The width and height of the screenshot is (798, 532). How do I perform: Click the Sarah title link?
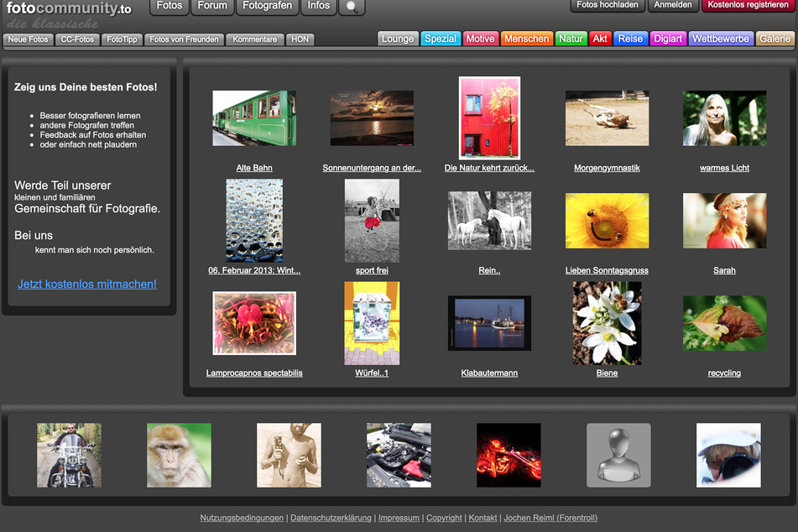pos(725,270)
